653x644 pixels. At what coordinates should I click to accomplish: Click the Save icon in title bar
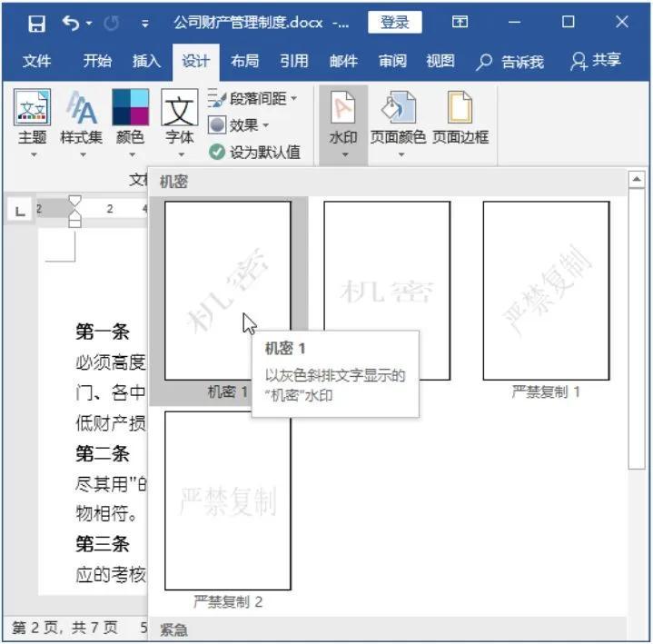[x=36, y=24]
